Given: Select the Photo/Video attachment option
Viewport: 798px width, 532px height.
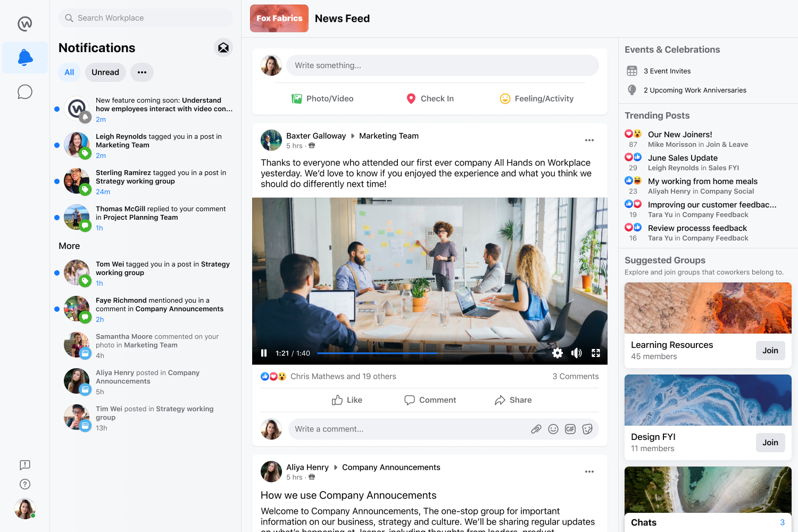Looking at the screenshot, I should click(322, 98).
